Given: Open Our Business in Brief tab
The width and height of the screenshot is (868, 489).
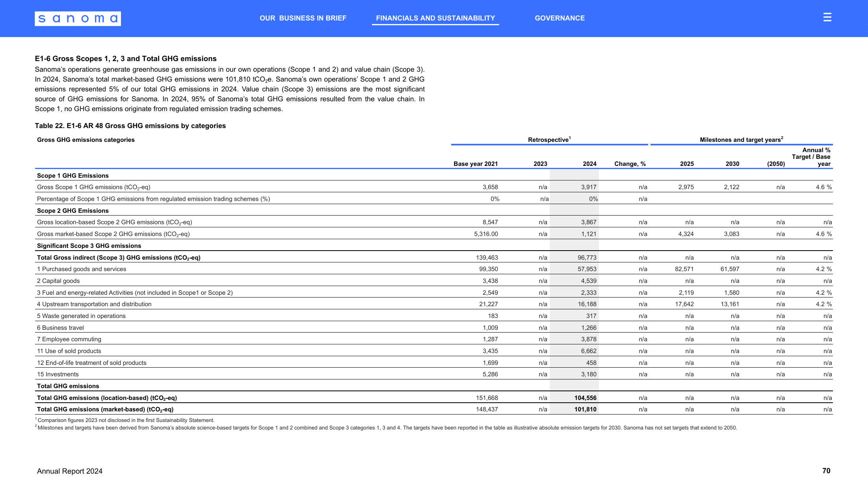Looking at the screenshot, I should [303, 18].
